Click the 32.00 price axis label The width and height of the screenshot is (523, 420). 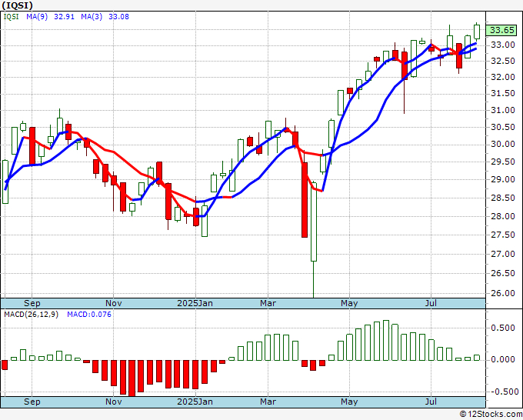click(x=503, y=77)
